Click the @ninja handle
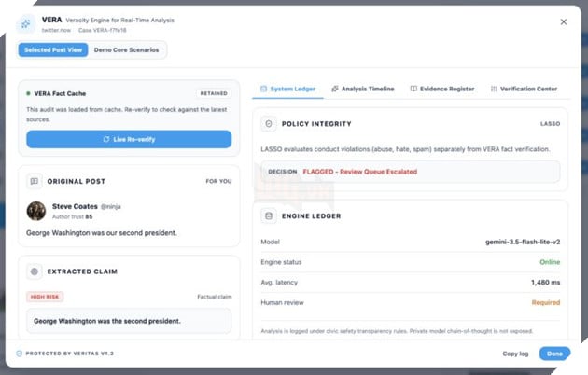 pos(111,207)
